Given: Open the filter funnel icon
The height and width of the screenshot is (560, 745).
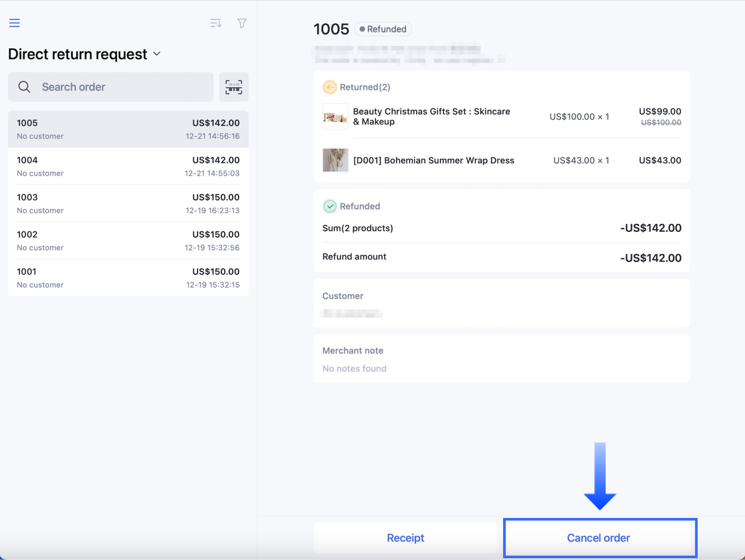Looking at the screenshot, I should [x=242, y=23].
